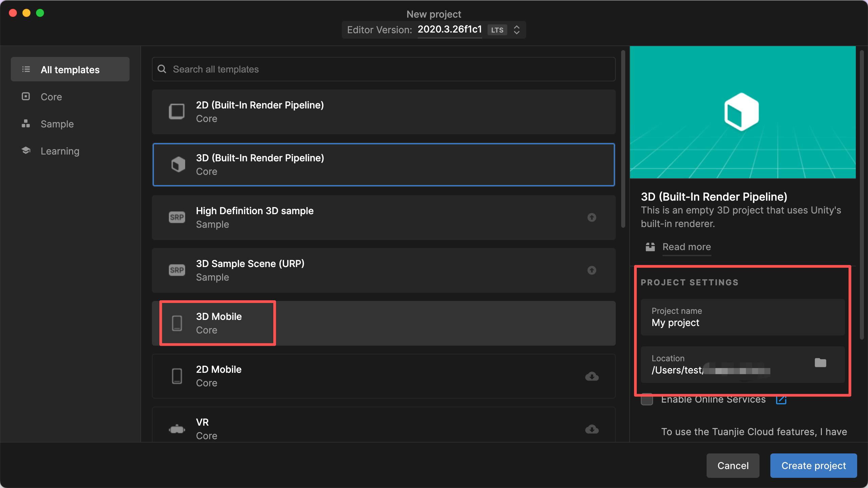Select the All templates category
Screen dimensions: 868x488
[70, 69]
